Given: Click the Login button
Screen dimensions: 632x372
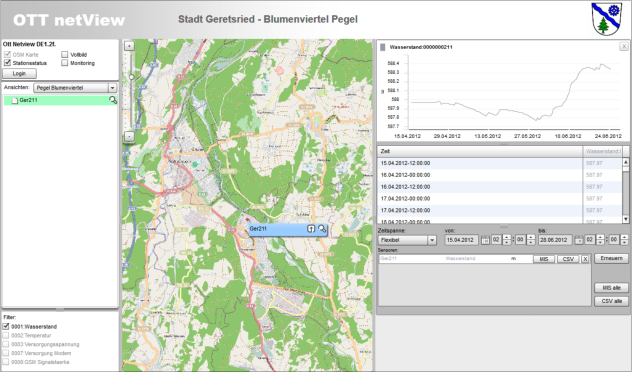Looking at the screenshot, I should pyautogui.click(x=19, y=73).
